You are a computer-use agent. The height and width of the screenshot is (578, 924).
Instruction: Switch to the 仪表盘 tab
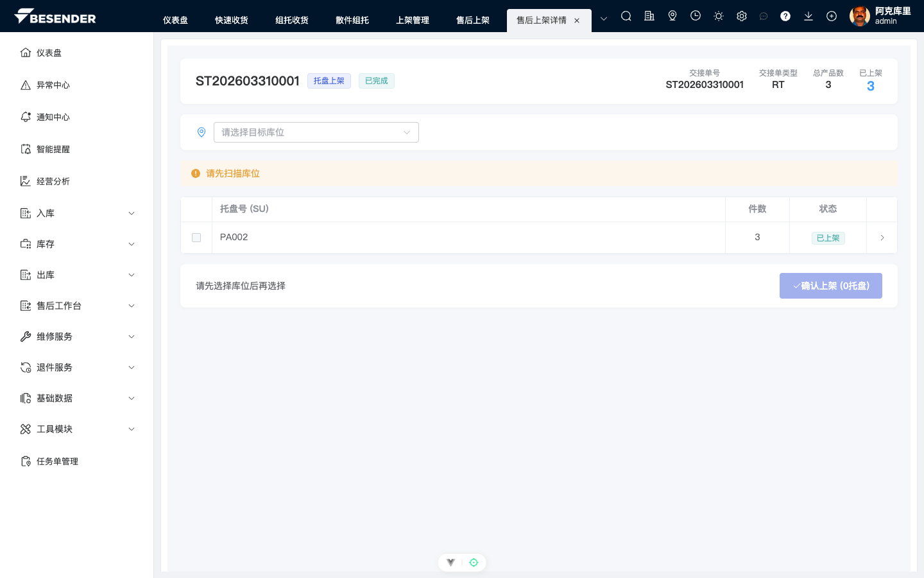[x=175, y=21]
